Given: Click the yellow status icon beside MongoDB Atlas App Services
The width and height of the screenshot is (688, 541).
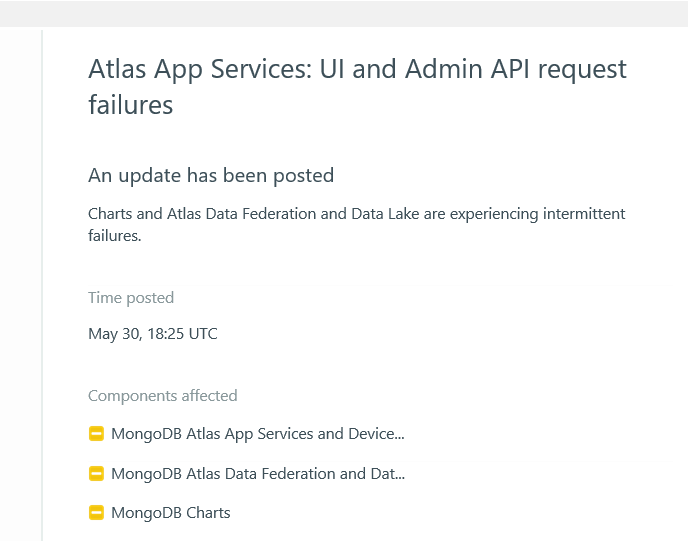Looking at the screenshot, I should tap(96, 434).
